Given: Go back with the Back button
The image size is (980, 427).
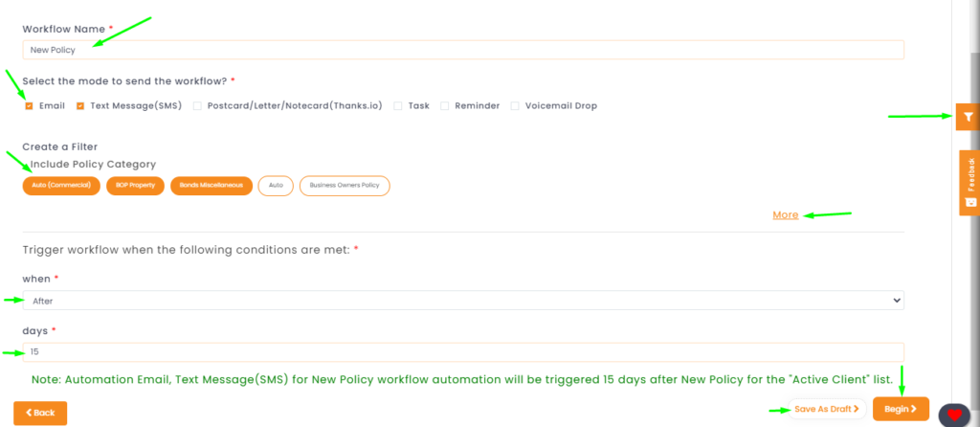Looking at the screenshot, I should click(x=40, y=414).
